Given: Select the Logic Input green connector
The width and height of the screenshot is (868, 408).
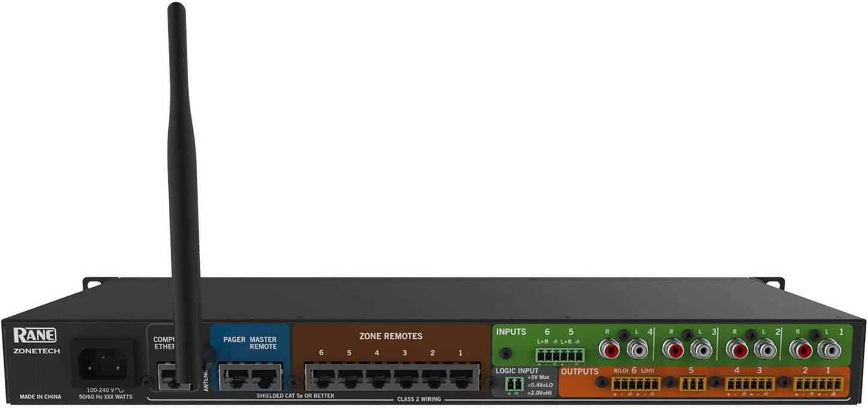Looking at the screenshot, I should click(x=514, y=383).
